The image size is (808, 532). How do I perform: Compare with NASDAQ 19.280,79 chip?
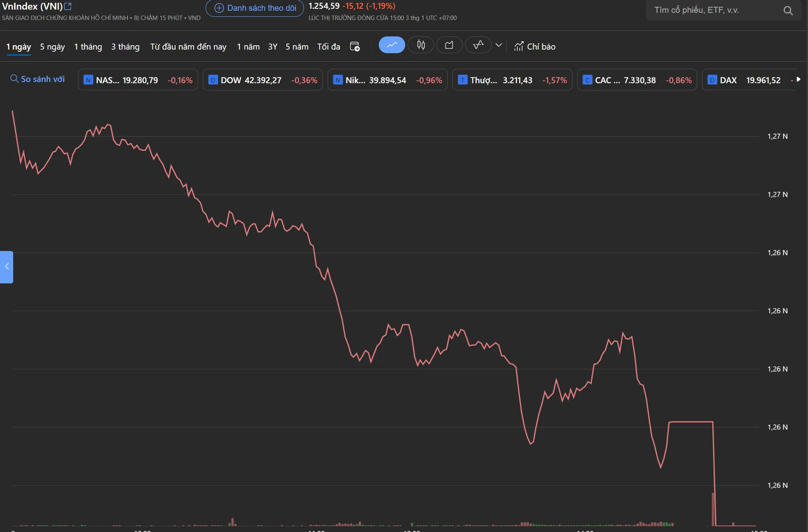click(x=138, y=80)
